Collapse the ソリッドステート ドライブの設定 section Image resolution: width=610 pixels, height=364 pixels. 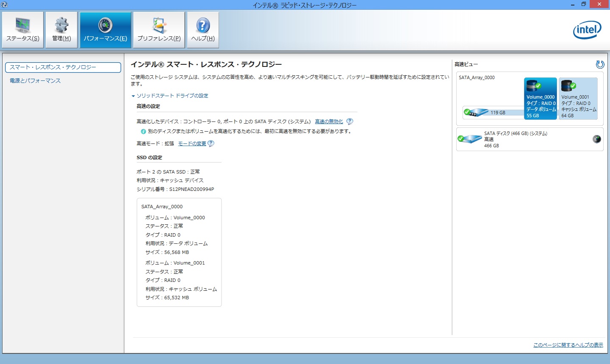[133, 96]
